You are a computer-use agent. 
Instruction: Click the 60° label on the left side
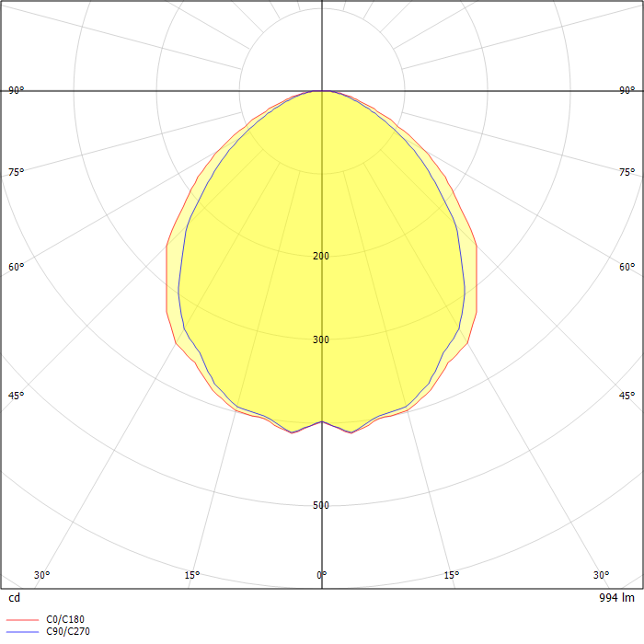pyautogui.click(x=17, y=267)
